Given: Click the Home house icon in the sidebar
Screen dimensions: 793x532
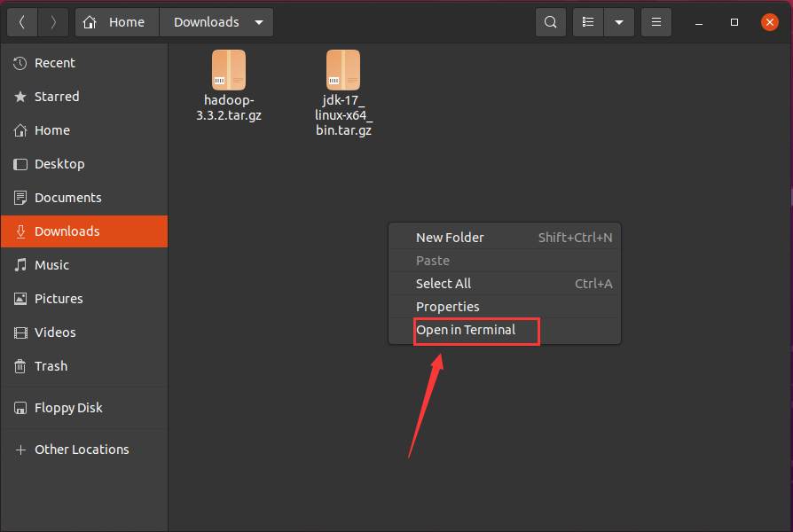Looking at the screenshot, I should pos(20,130).
